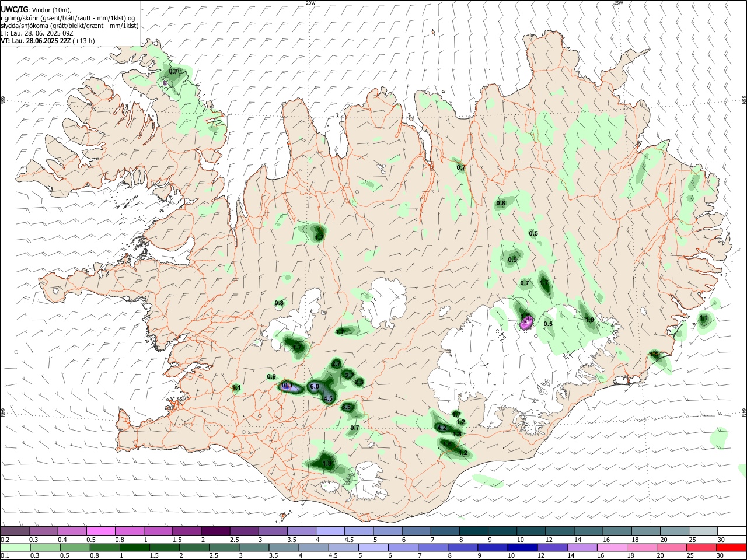Select the darkest green 1–1.5 rain legend swatch
Image resolution: width=747 pixels, height=560 pixels.
pyautogui.click(x=134, y=547)
